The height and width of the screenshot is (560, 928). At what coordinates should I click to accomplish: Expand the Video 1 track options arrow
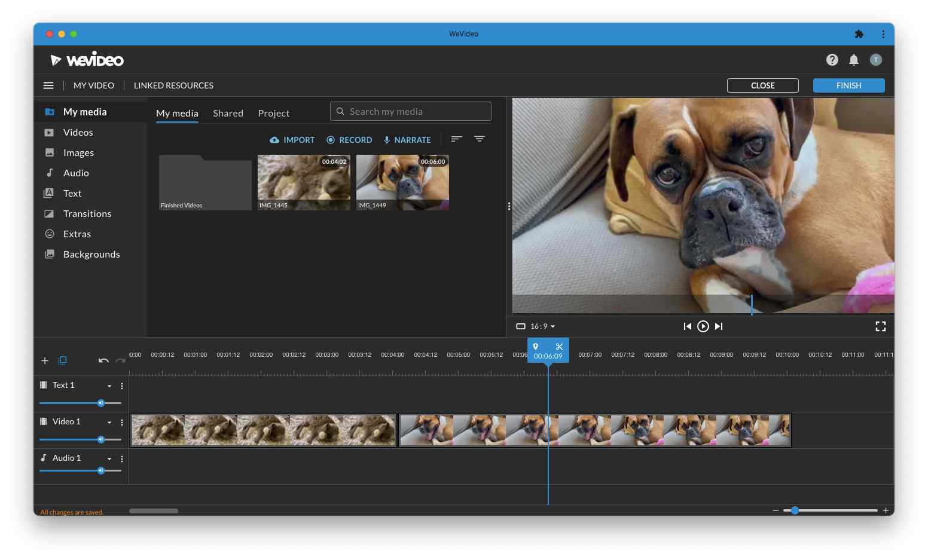coord(109,422)
